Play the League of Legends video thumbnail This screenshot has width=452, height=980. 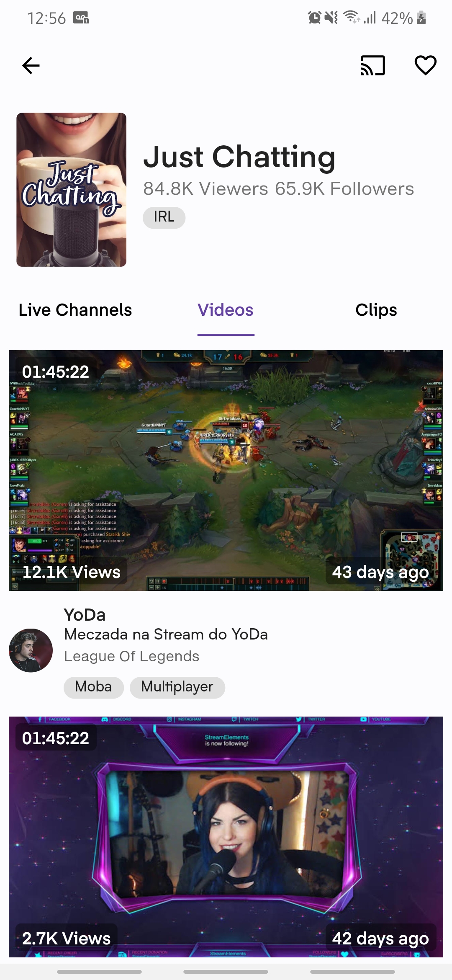226,470
